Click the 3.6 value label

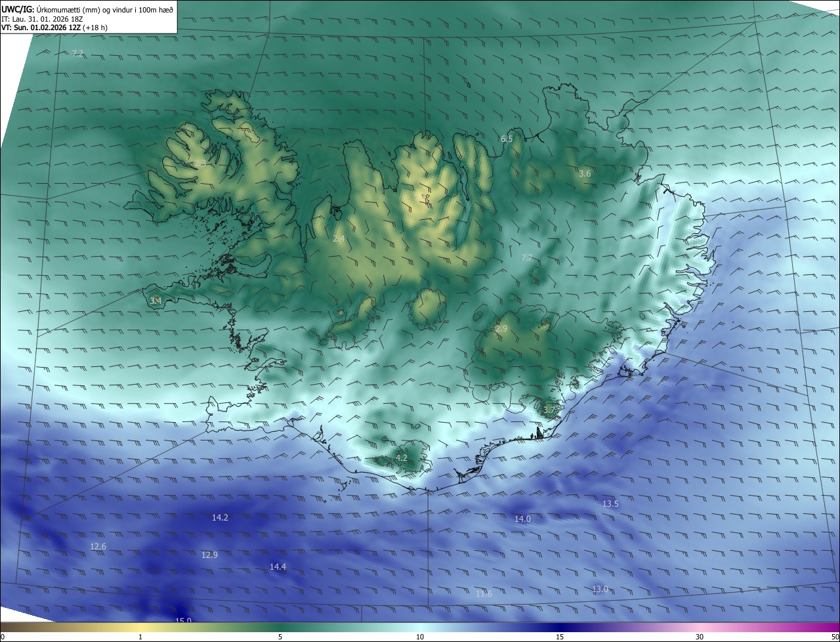pyautogui.click(x=585, y=173)
